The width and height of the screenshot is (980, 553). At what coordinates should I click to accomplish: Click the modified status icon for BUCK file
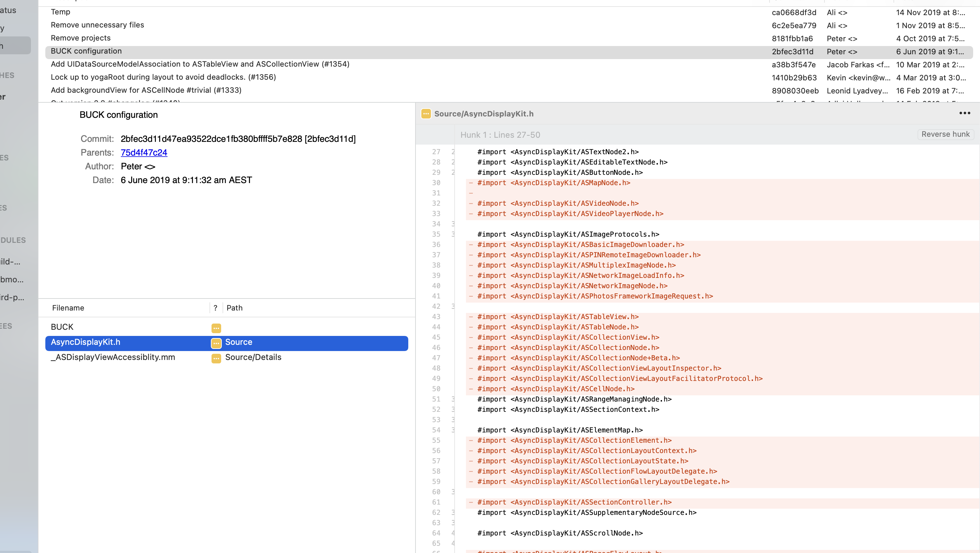click(216, 328)
